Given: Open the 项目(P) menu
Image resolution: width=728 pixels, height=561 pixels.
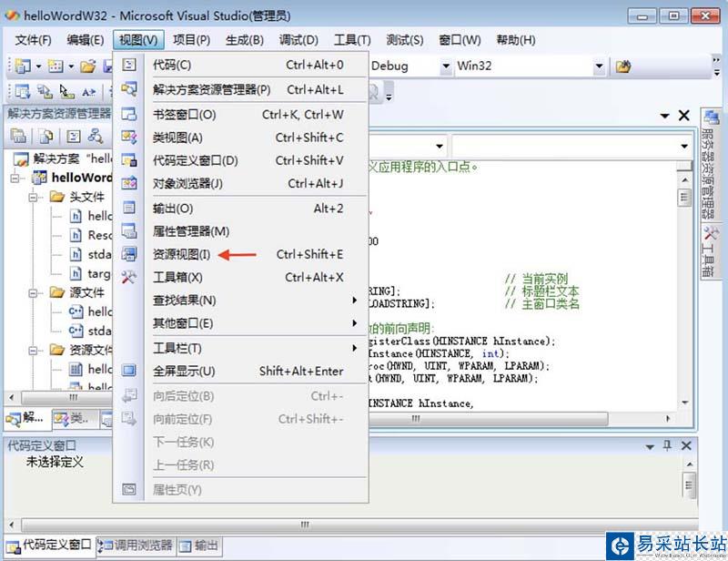Looking at the screenshot, I should [191, 40].
